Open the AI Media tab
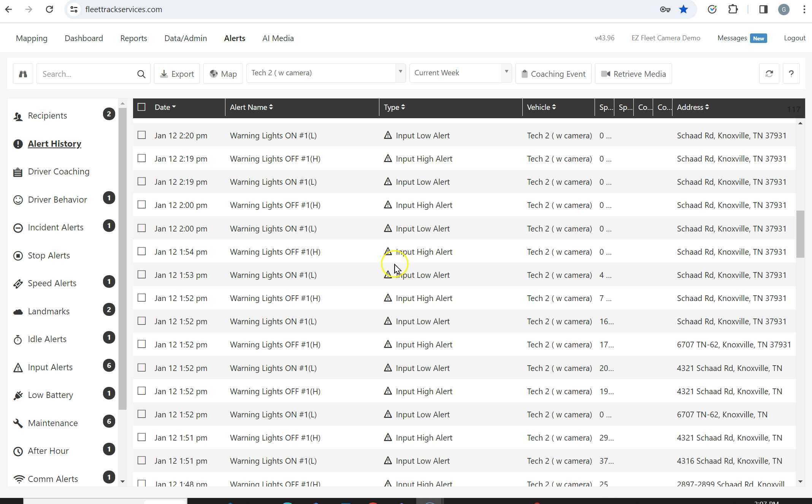The height and width of the screenshot is (504, 812). tap(278, 38)
